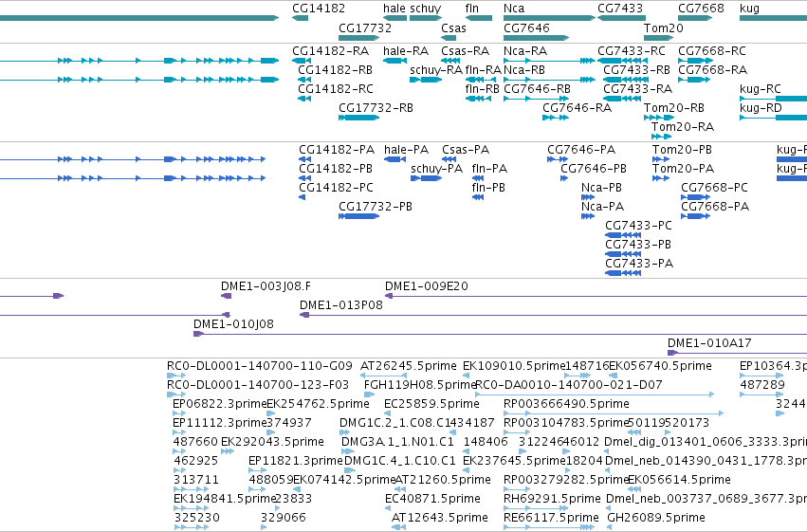Select transcript CG7668-RC
The height and width of the screenshot is (532, 807).
(x=712, y=51)
